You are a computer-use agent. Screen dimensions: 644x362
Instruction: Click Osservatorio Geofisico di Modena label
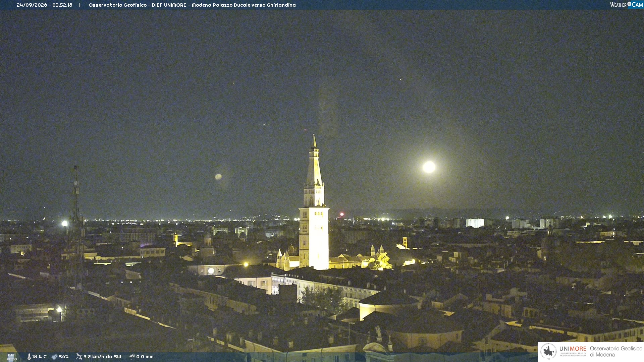(616, 352)
